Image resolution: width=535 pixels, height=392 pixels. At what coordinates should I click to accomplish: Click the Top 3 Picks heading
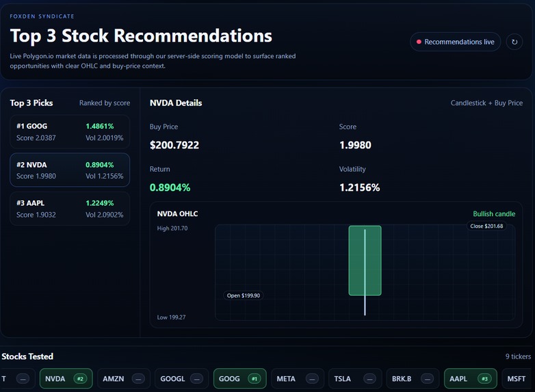point(31,103)
